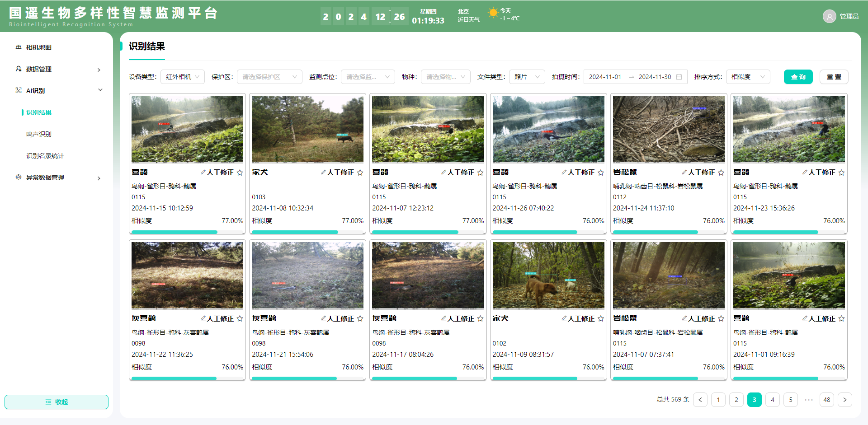
Task: Click edit pencil on card dated 2024-11-01 09:16:39
Action: [x=805, y=319]
